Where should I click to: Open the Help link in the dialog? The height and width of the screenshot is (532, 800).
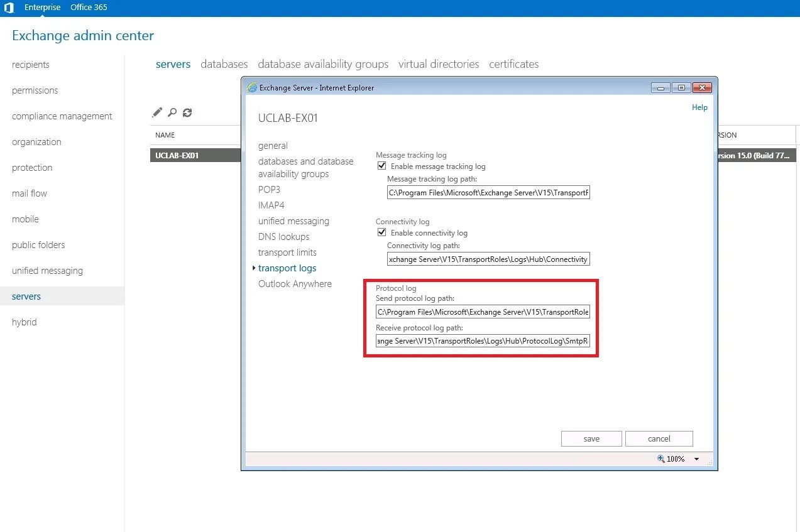pos(699,107)
